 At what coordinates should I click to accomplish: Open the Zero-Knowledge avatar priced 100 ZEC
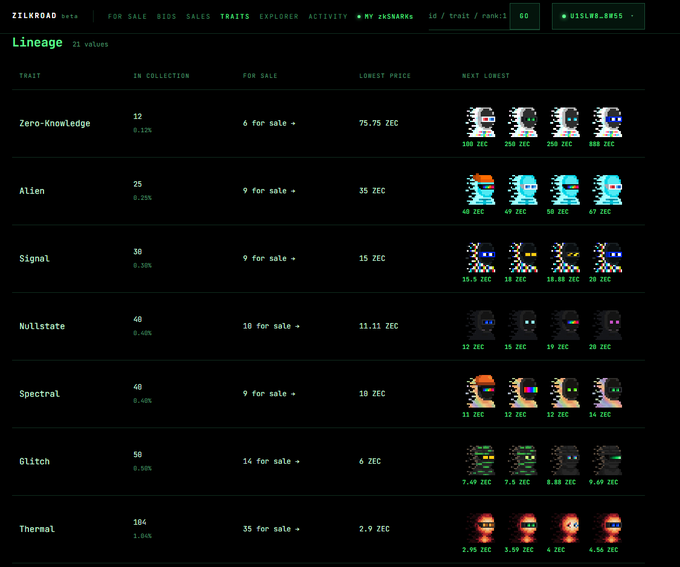(481, 122)
